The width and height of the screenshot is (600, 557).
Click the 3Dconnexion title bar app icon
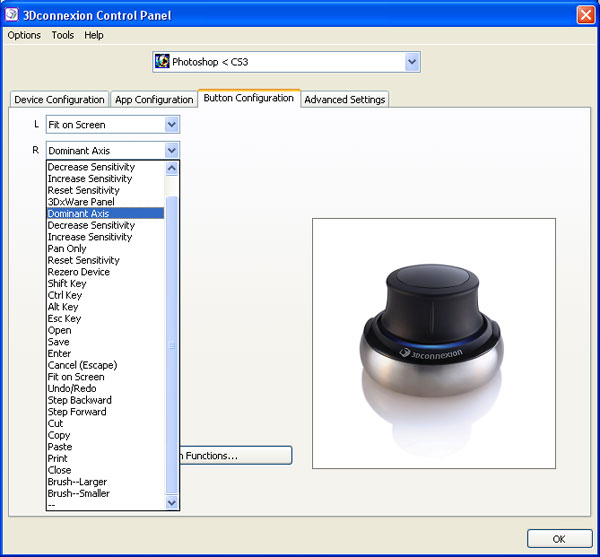tap(11, 15)
